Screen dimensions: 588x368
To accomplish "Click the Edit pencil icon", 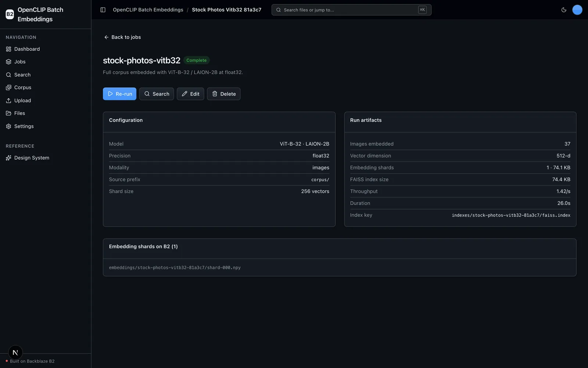I will [x=184, y=94].
